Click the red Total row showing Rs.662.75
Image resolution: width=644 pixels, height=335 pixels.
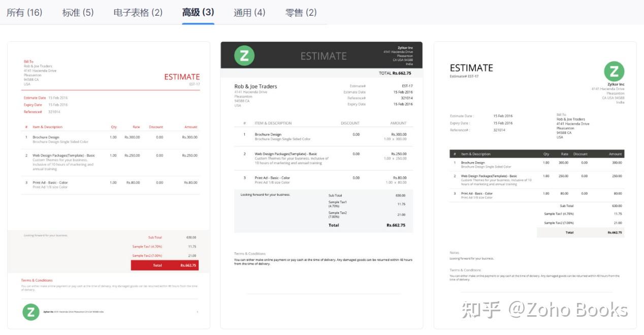coord(165,265)
